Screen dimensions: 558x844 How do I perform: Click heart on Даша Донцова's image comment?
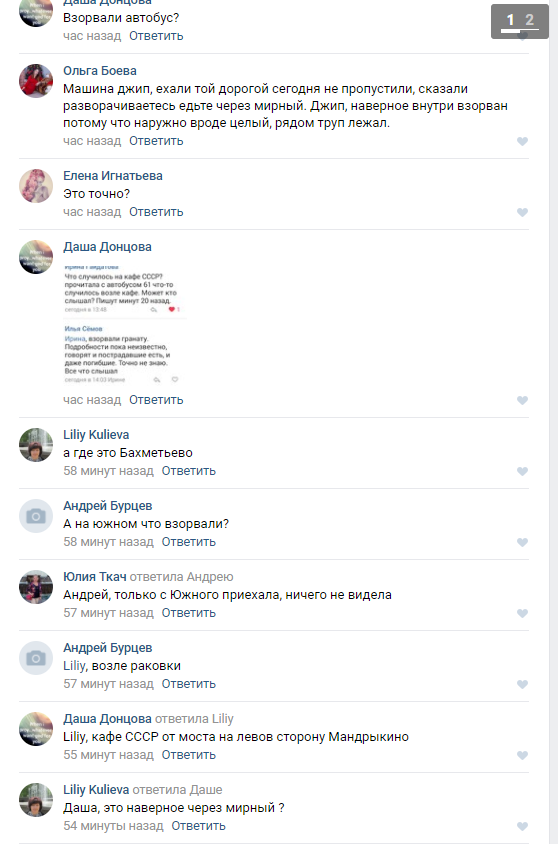522,400
